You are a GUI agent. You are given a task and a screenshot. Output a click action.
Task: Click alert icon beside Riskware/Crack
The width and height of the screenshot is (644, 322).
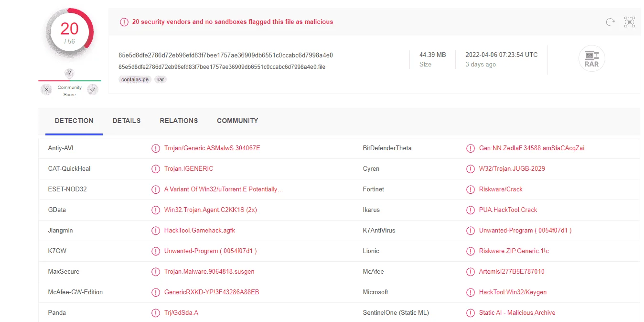[x=471, y=189]
